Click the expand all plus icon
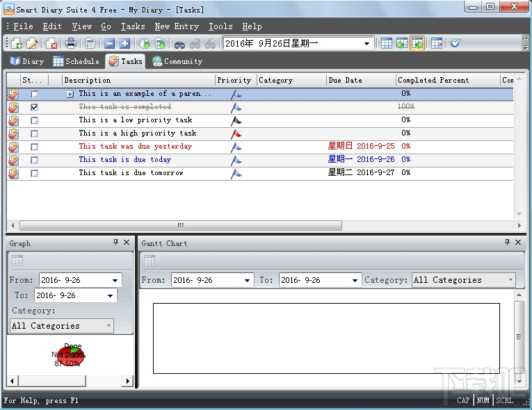 click(125, 43)
